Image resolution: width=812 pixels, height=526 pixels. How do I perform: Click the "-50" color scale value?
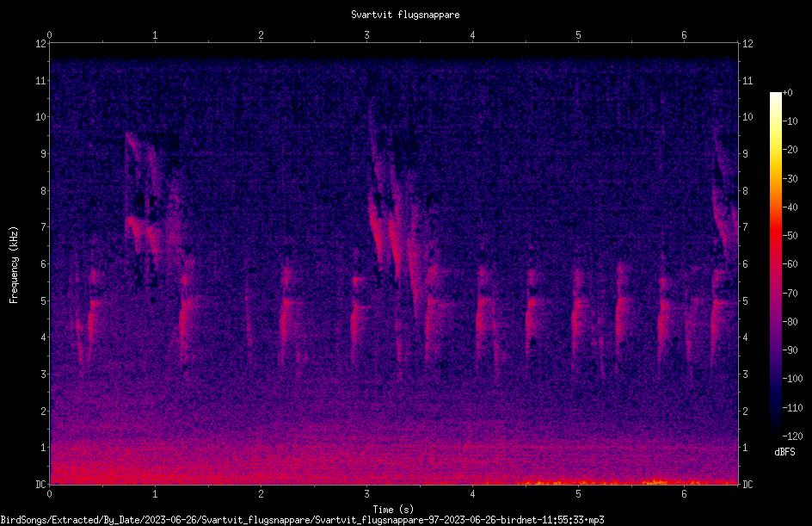(790, 235)
